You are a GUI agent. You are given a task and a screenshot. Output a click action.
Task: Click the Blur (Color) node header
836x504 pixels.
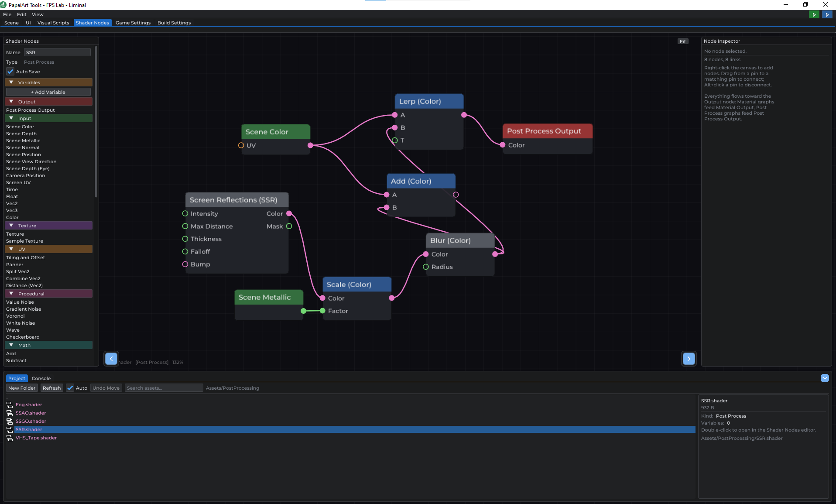click(x=460, y=240)
